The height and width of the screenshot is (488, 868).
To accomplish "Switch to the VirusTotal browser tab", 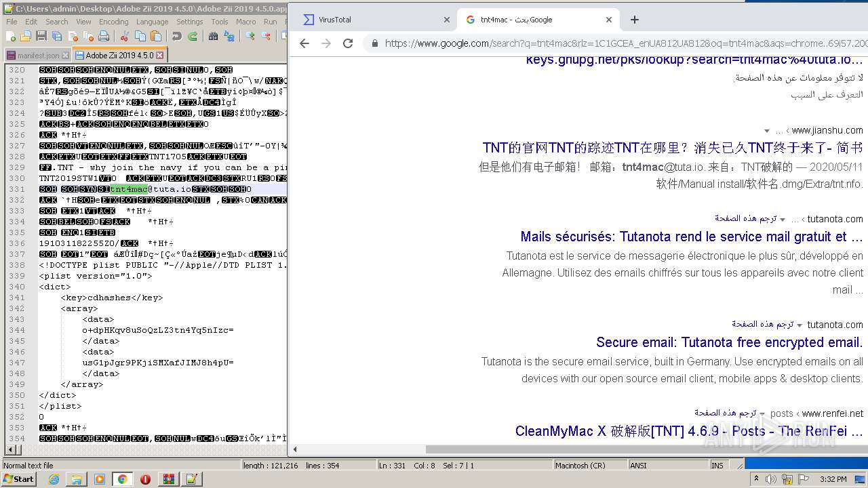I will [375, 20].
